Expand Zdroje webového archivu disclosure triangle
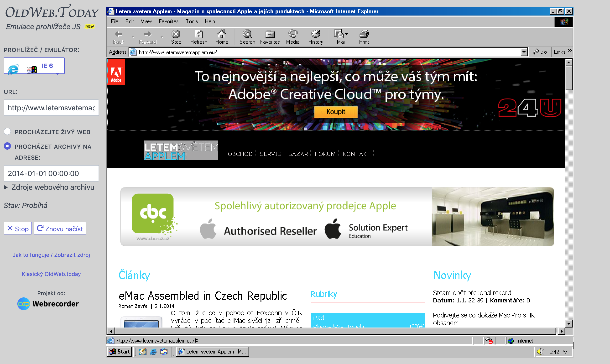Image resolution: width=610 pixels, height=364 pixels. (6, 187)
